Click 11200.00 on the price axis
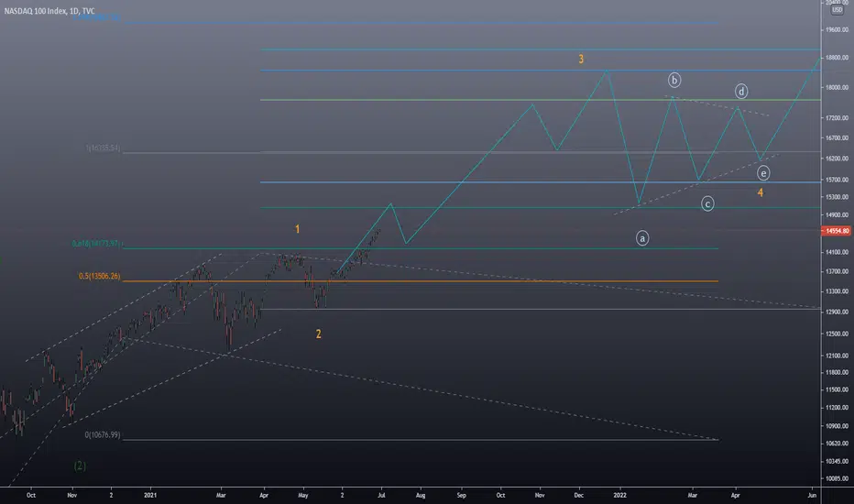854x504 pixels. (837, 408)
